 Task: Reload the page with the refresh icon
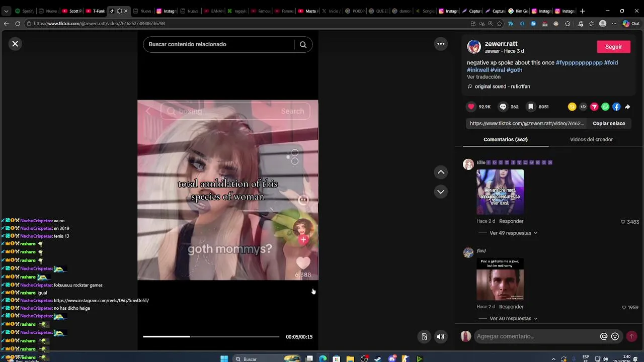[x=18, y=24]
